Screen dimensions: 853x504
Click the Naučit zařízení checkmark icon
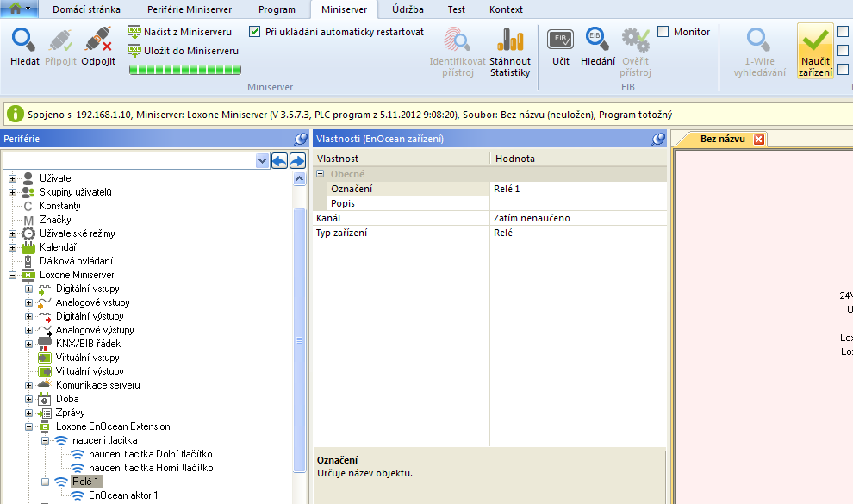815,41
